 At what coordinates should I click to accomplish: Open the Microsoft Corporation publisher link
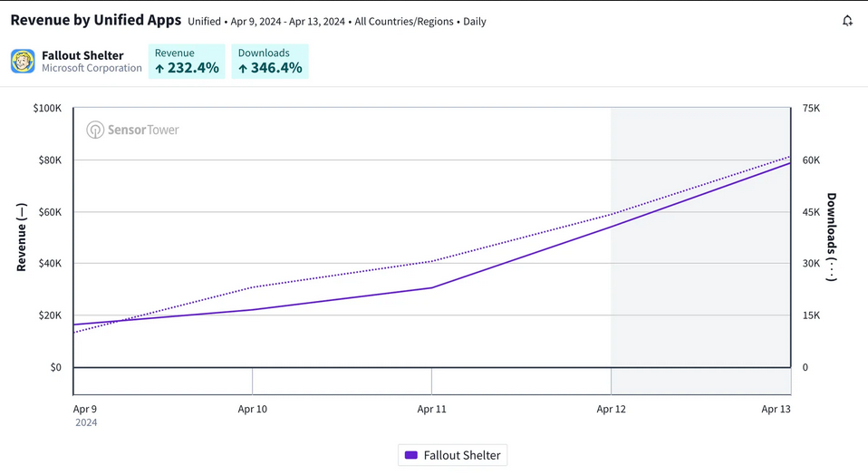(92, 68)
